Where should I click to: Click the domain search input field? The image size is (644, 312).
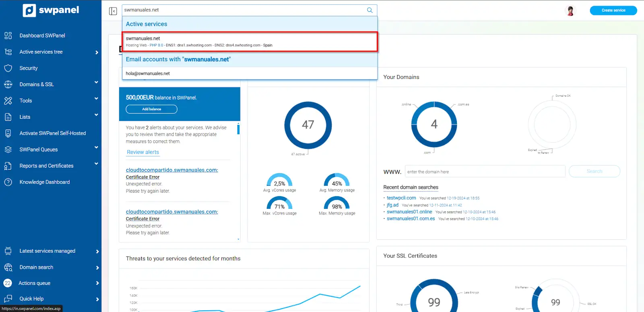(x=485, y=172)
